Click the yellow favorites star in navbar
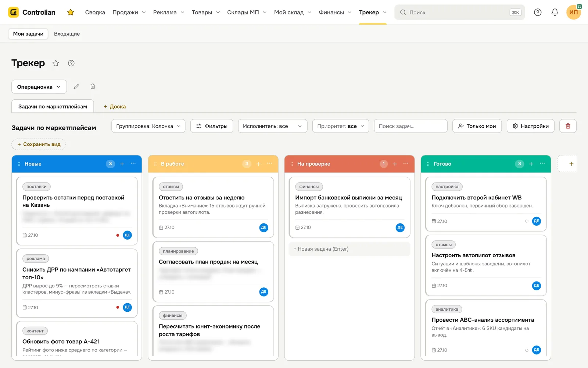Screen dimensions: 588x368 coord(71,12)
